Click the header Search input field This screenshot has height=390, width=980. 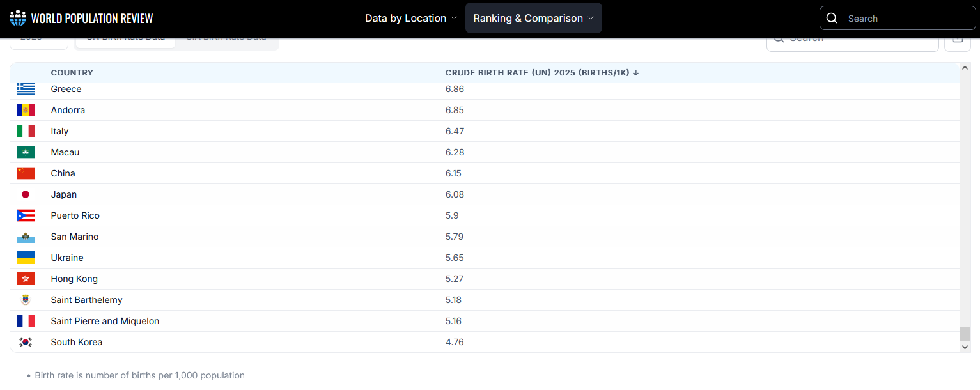(898, 18)
